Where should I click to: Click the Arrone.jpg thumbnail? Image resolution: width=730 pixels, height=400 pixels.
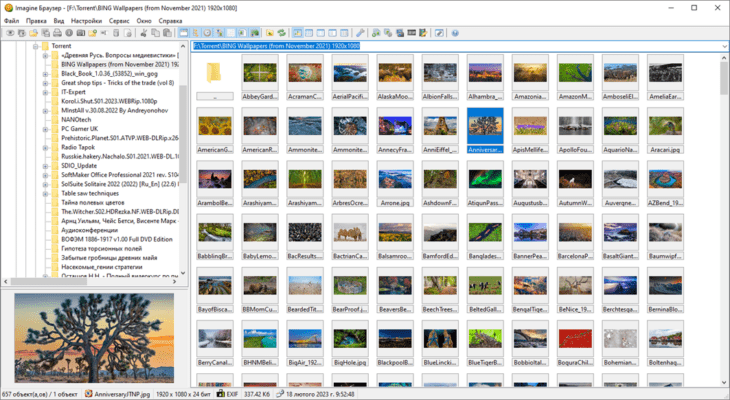pos(395,183)
